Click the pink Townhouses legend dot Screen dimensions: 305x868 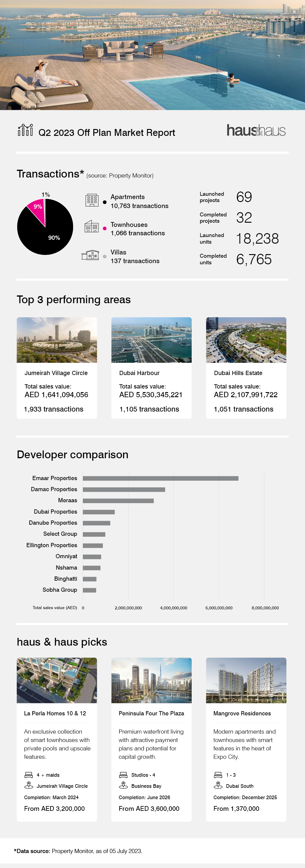pyautogui.click(x=105, y=228)
